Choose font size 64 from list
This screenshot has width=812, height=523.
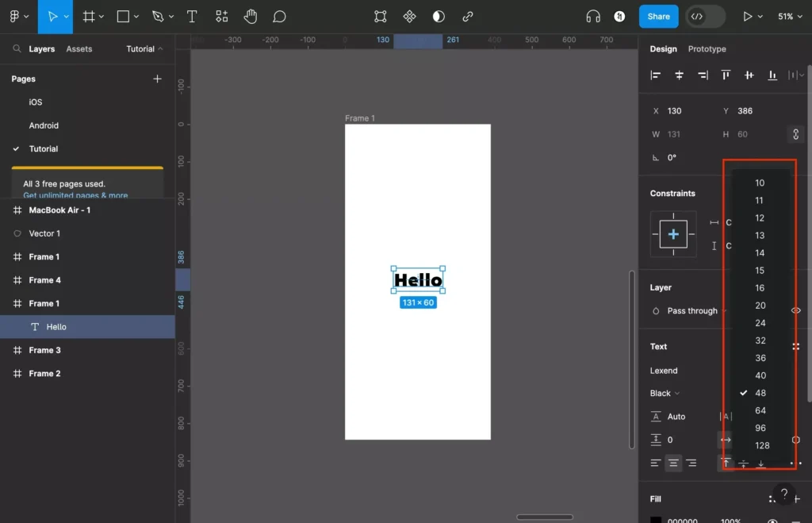click(760, 410)
